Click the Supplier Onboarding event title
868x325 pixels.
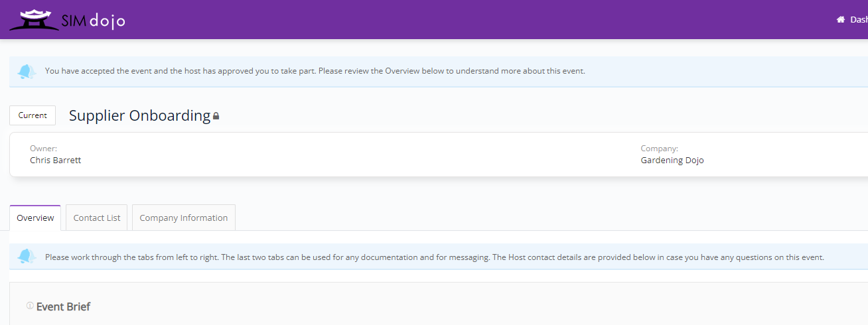coord(139,115)
